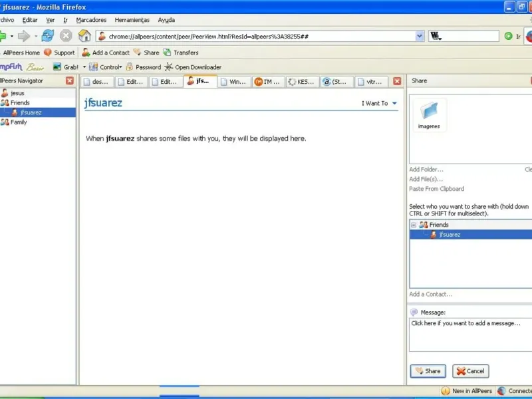This screenshot has width=532, height=399.
Task: Open the Grab! dropdown arrow
Action: 84,67
